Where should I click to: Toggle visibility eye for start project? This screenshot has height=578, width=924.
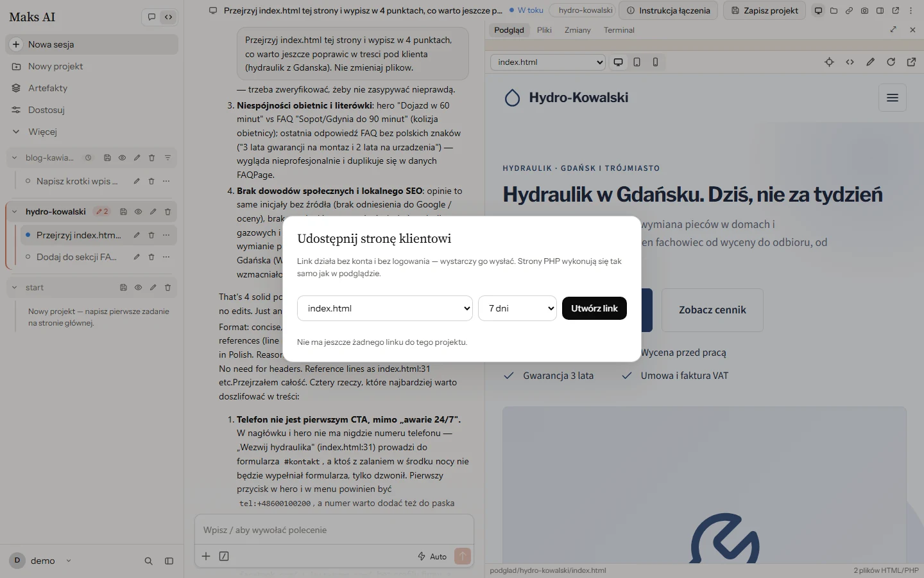(138, 288)
